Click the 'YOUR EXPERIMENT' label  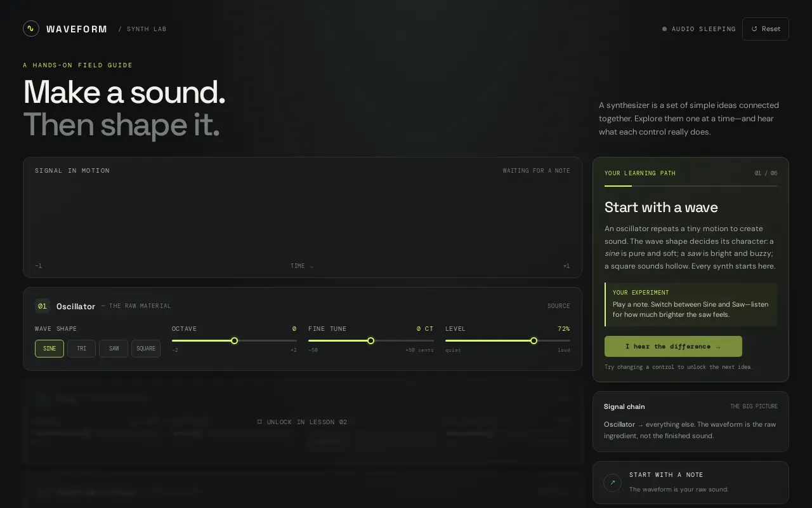pos(641,293)
